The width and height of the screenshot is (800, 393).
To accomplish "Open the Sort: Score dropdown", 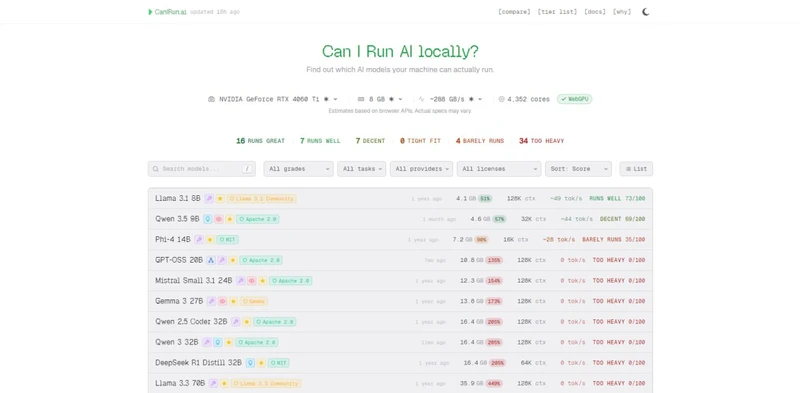I will tap(578, 169).
